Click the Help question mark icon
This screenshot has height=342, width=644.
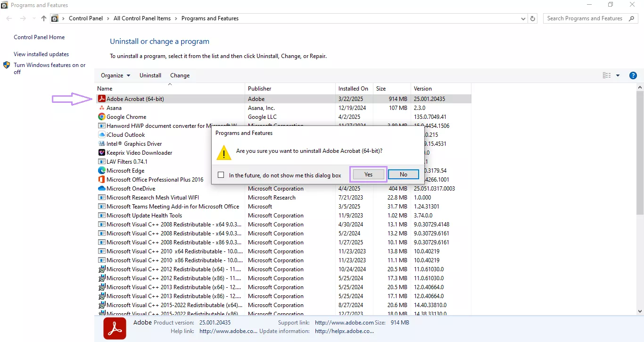[633, 75]
